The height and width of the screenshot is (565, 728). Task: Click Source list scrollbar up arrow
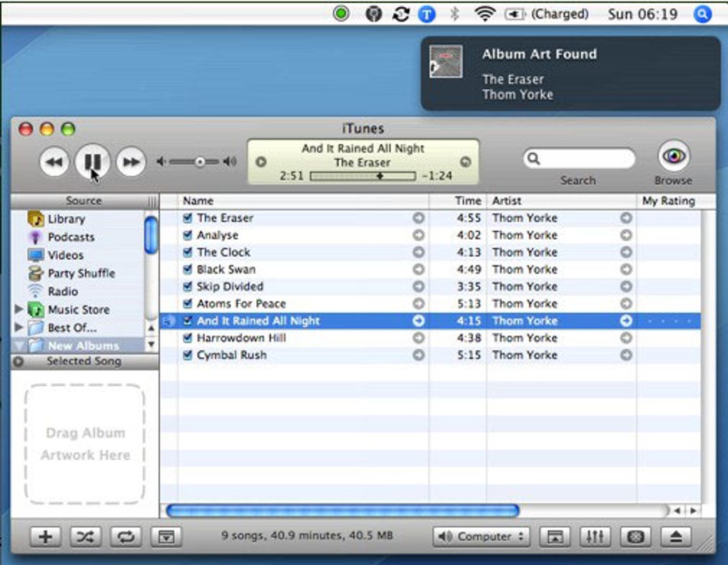[151, 328]
